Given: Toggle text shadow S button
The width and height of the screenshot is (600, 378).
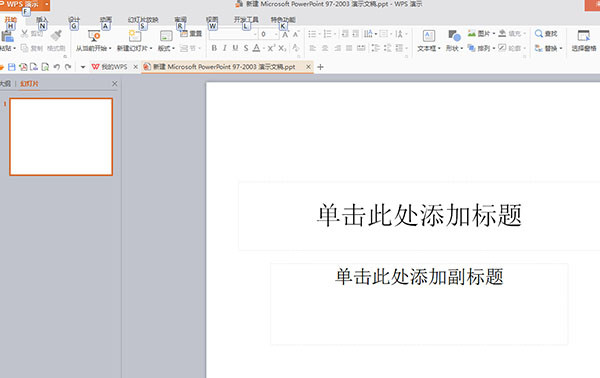Looking at the screenshot, I should [x=246, y=48].
